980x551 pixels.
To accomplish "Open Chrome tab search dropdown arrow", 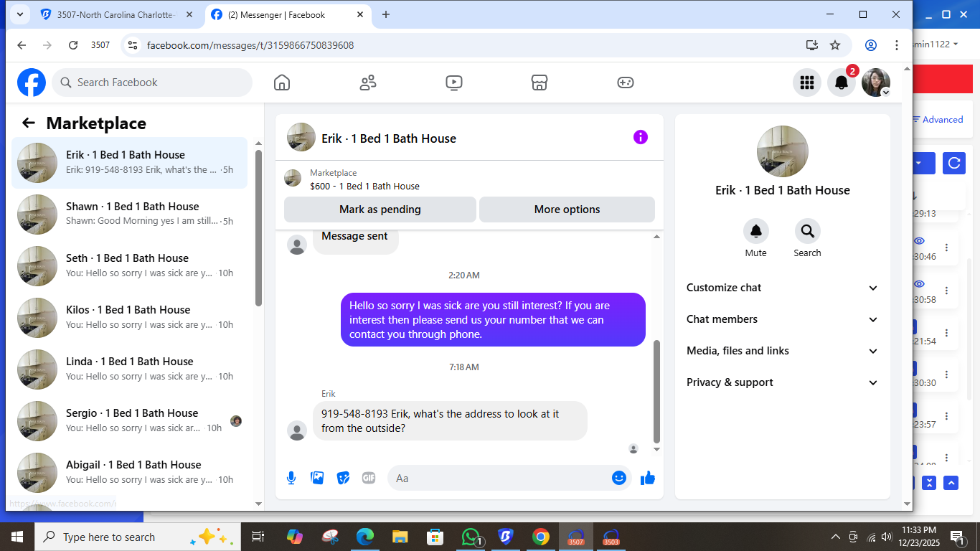I will (19, 14).
